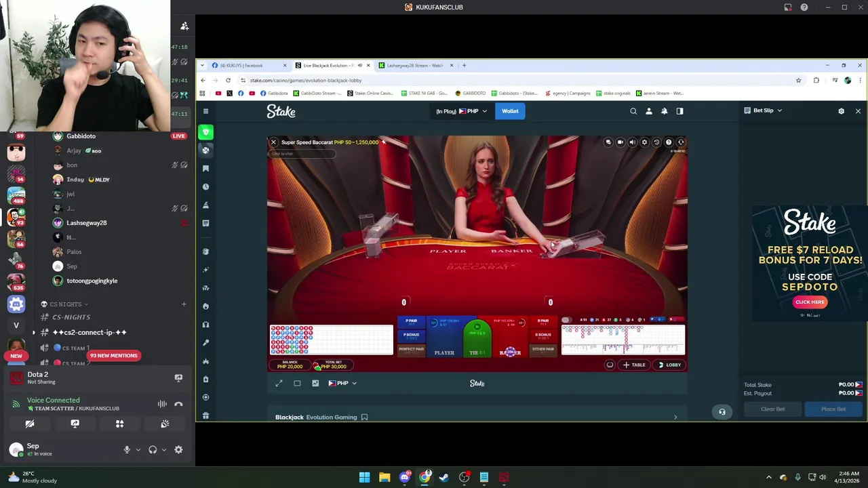Open the game history clock icon
The image size is (868, 488).
(656, 142)
